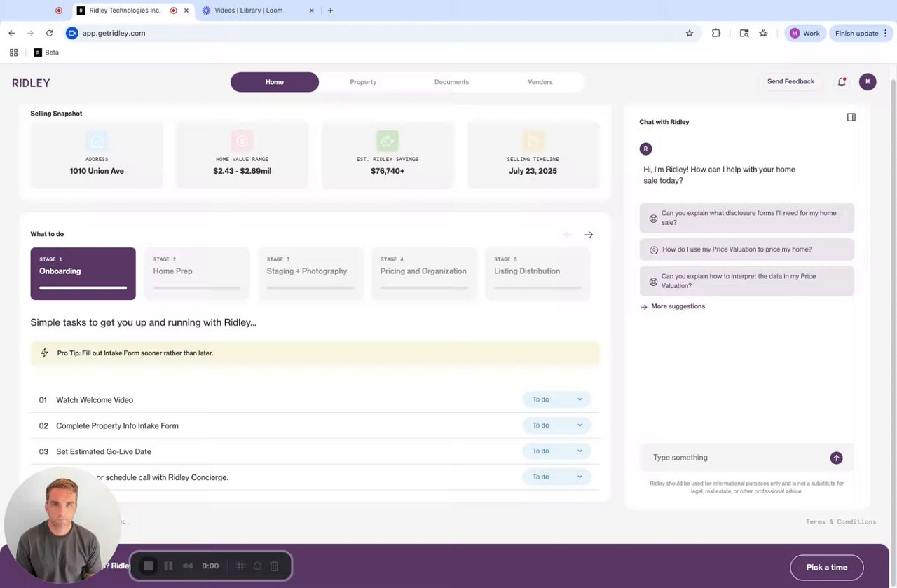
Task: Click the 1010 Union Ave address value
Action: pos(97,171)
